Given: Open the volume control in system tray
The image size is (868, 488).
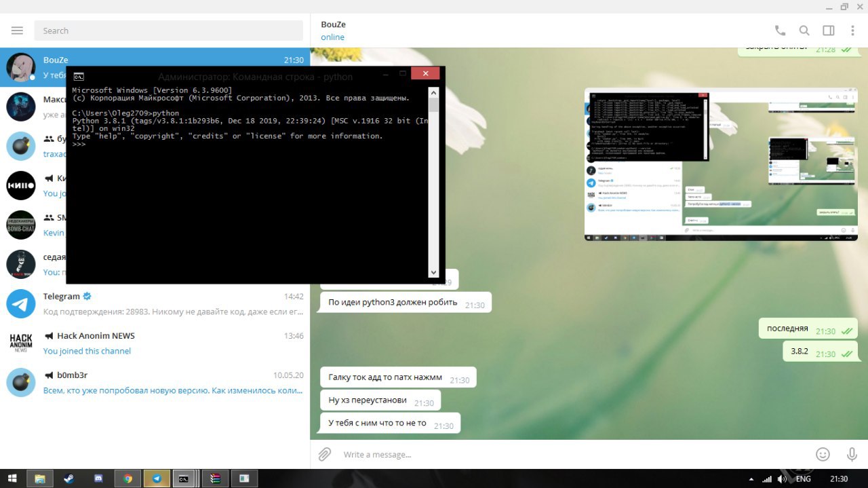Looking at the screenshot, I should (x=783, y=478).
